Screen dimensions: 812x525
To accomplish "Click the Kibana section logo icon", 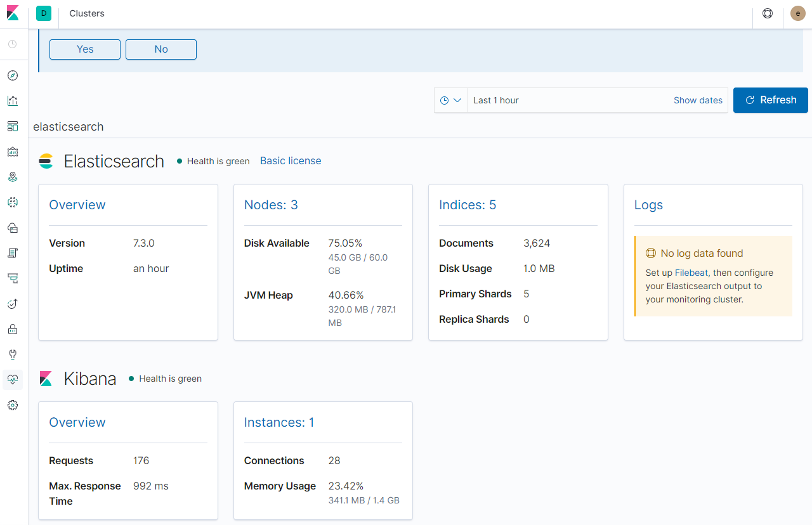I will click(x=46, y=379).
